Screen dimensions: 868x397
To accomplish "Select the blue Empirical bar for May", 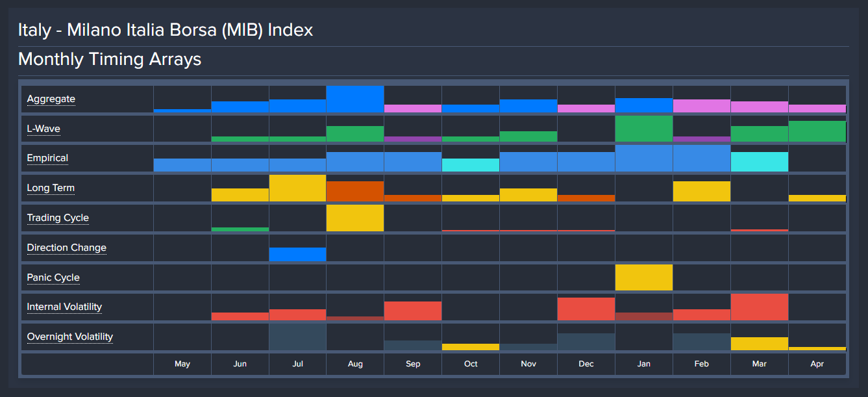I will pos(182,165).
